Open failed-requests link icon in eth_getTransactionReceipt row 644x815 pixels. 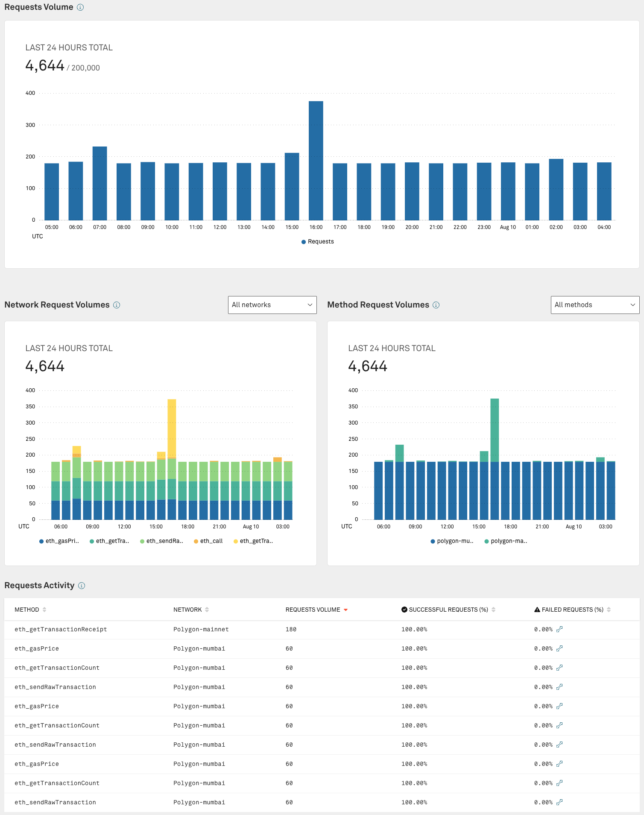point(559,629)
